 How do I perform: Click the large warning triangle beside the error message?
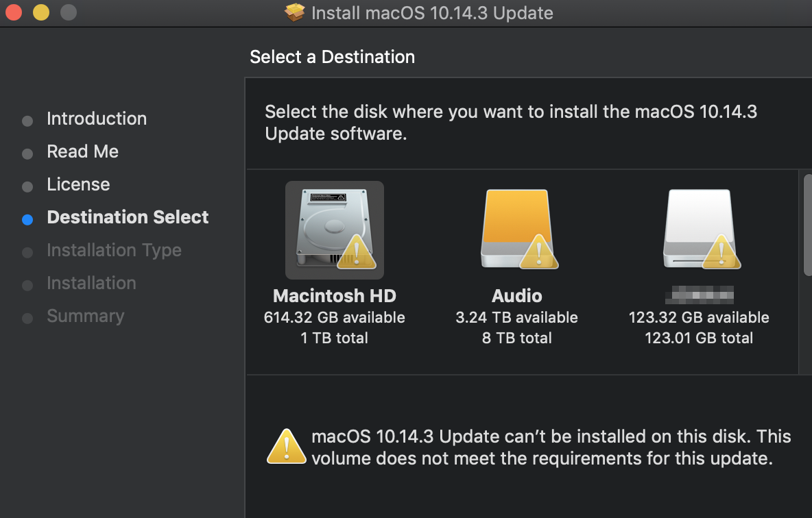click(x=286, y=446)
